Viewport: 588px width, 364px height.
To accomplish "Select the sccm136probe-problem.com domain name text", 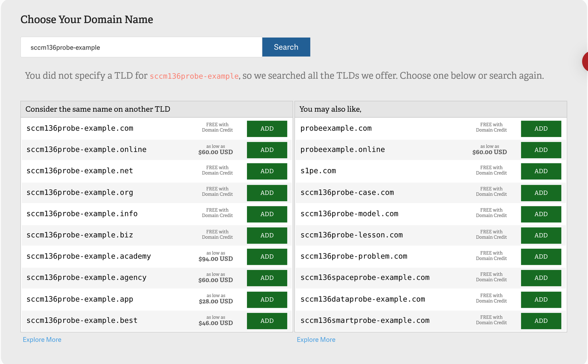I will point(354,257).
